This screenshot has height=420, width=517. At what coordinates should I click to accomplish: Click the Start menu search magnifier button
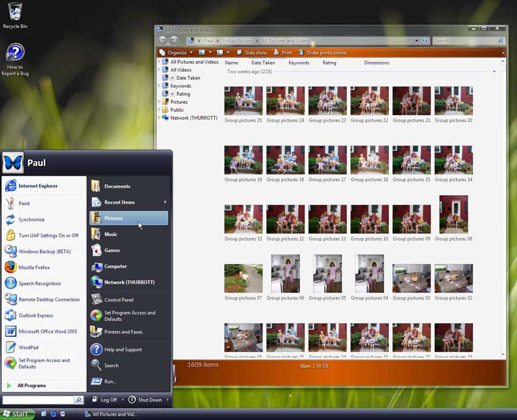[79, 400]
